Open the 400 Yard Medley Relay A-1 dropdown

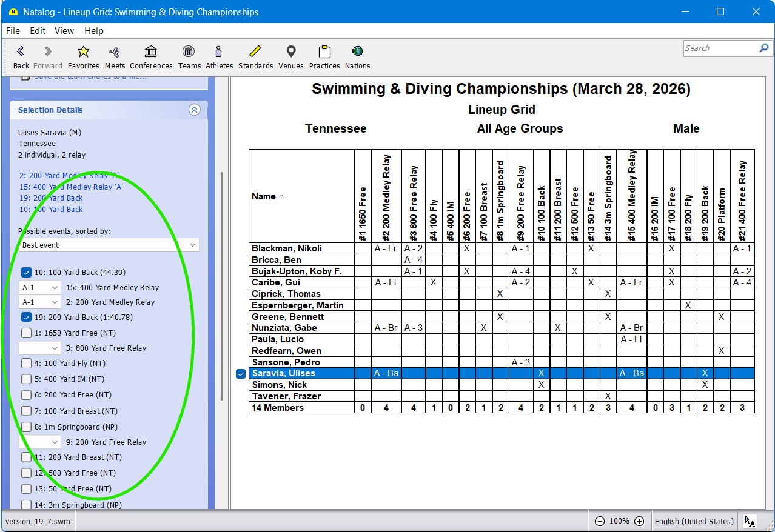point(40,287)
